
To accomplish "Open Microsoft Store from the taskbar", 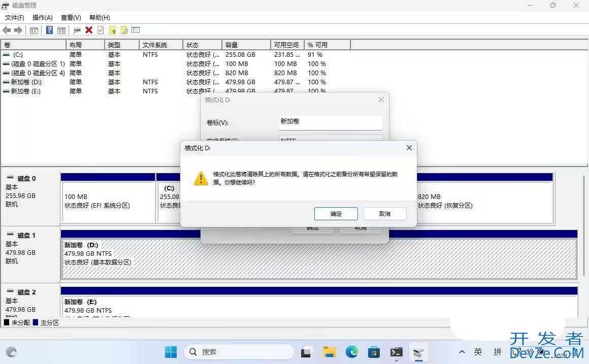I will 374,352.
